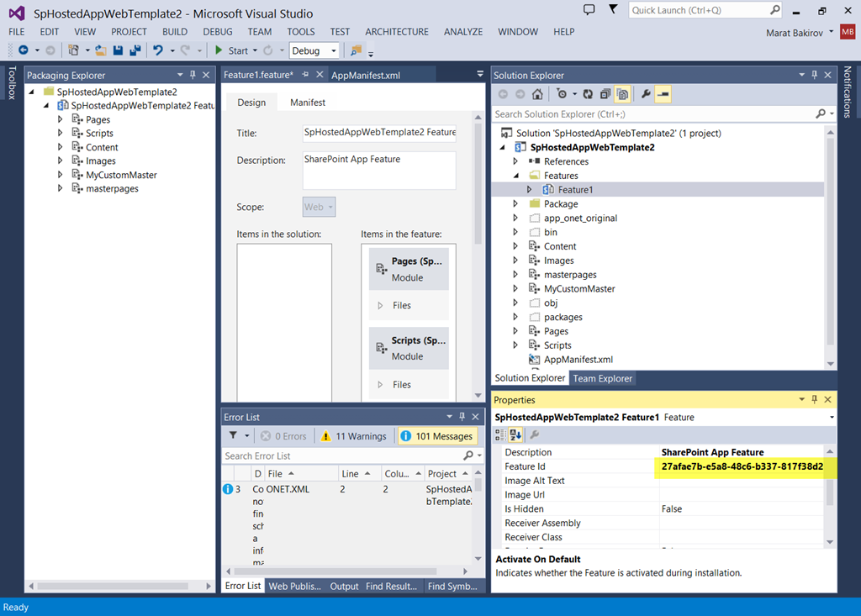This screenshot has width=861, height=616.
Task: Toggle the Preview Selected Items button in Solution Explorer
Action: point(663,94)
